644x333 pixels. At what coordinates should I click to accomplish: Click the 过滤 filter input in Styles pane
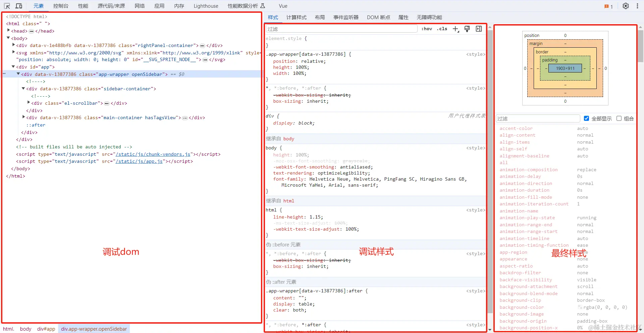(x=340, y=29)
